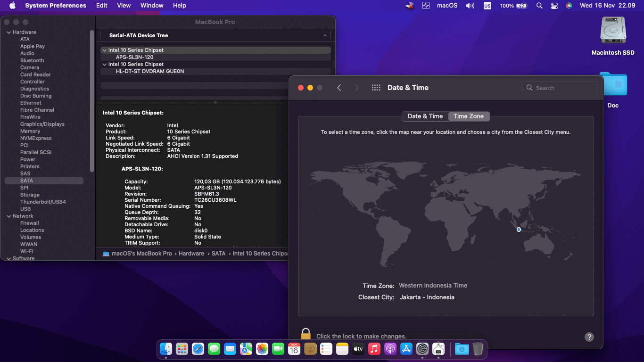This screenshot has width=644, height=362.
Task: Open the Help menu
Action: tap(180, 6)
